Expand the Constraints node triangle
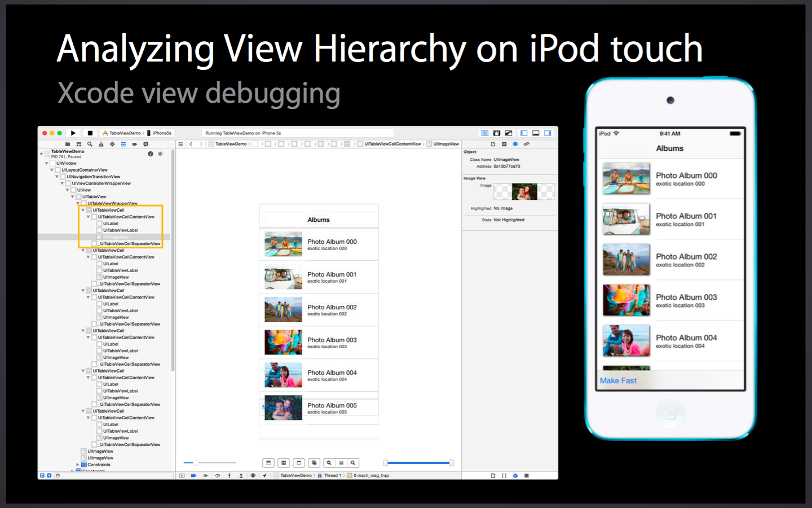This screenshot has width=812, height=508. click(77, 465)
